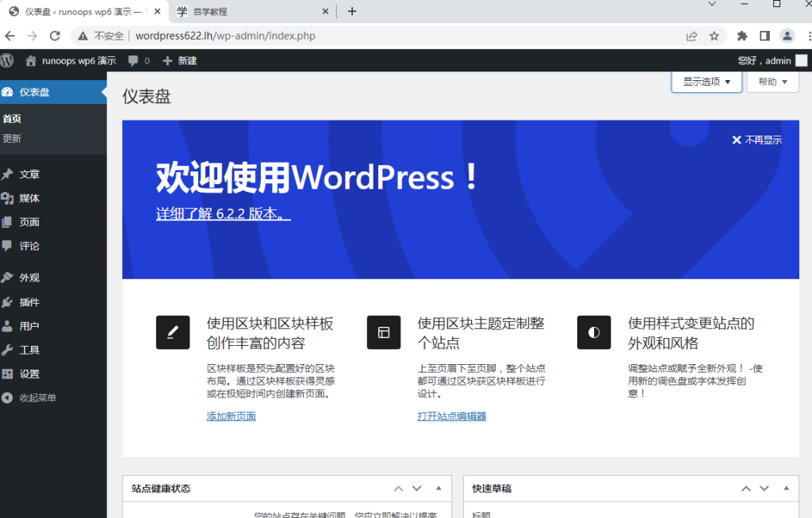The width and height of the screenshot is (812, 518).
Task: Bookmark this page with the star icon
Action: click(x=714, y=36)
